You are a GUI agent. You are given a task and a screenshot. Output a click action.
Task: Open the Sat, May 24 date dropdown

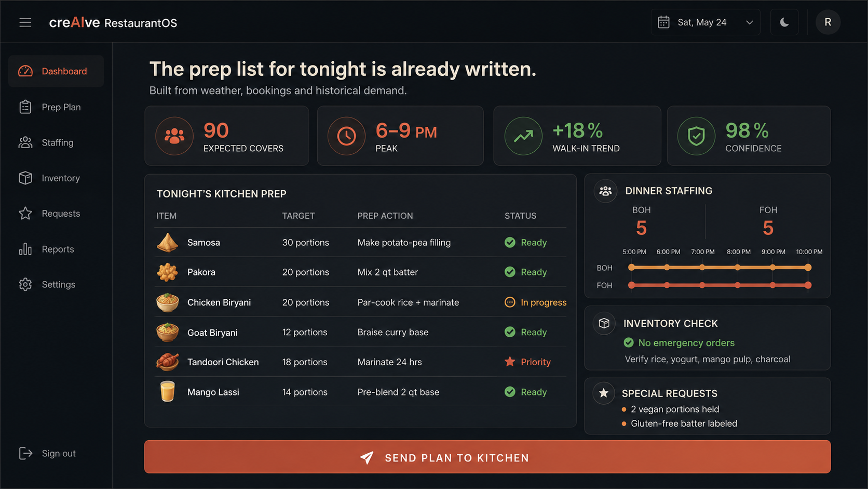(x=706, y=22)
